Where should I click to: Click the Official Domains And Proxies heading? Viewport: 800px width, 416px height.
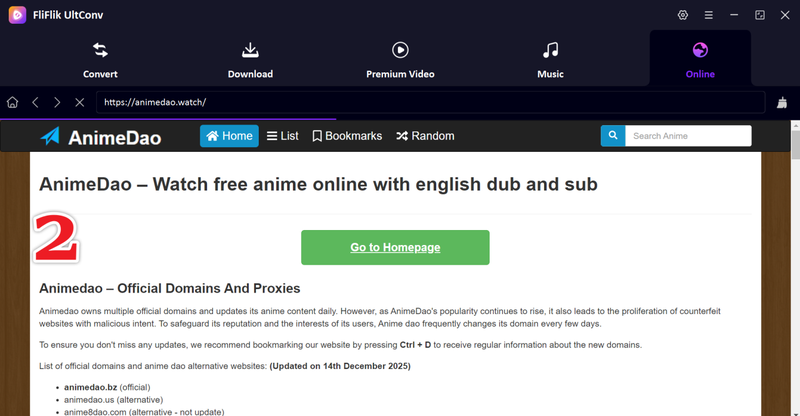169,288
